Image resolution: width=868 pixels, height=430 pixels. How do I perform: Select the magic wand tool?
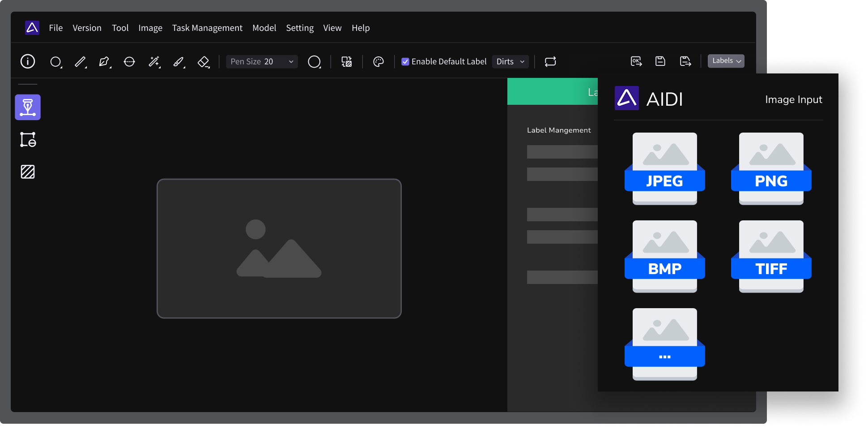154,62
